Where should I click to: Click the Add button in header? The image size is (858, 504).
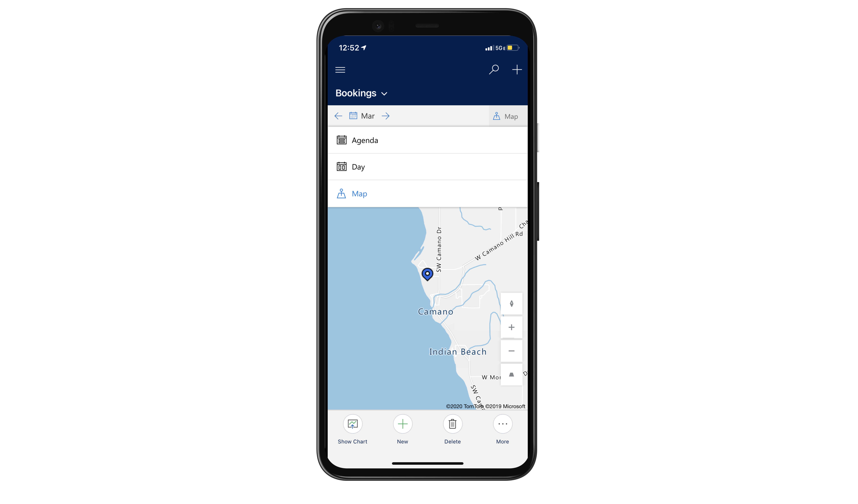[517, 69]
